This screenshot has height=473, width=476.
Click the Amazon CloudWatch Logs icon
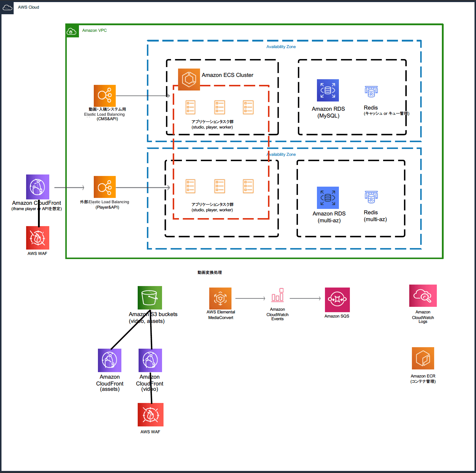(423, 296)
